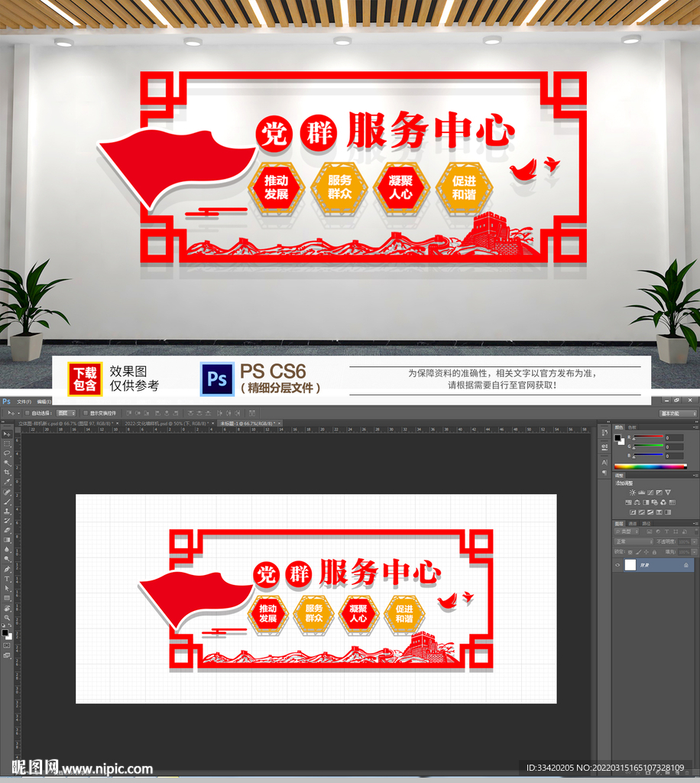Toggle lock transparent pixels
The image size is (700, 783).
pyautogui.click(x=630, y=552)
